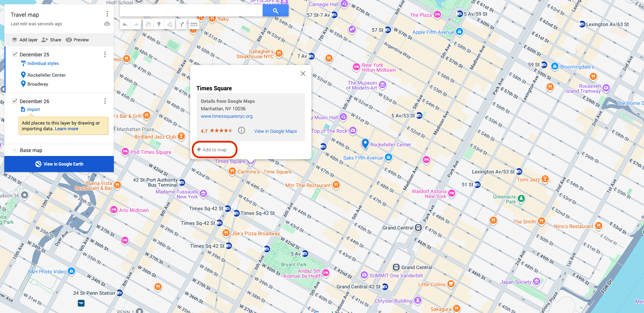
Task: Open the Travel map three-dot menu
Action: (x=107, y=14)
